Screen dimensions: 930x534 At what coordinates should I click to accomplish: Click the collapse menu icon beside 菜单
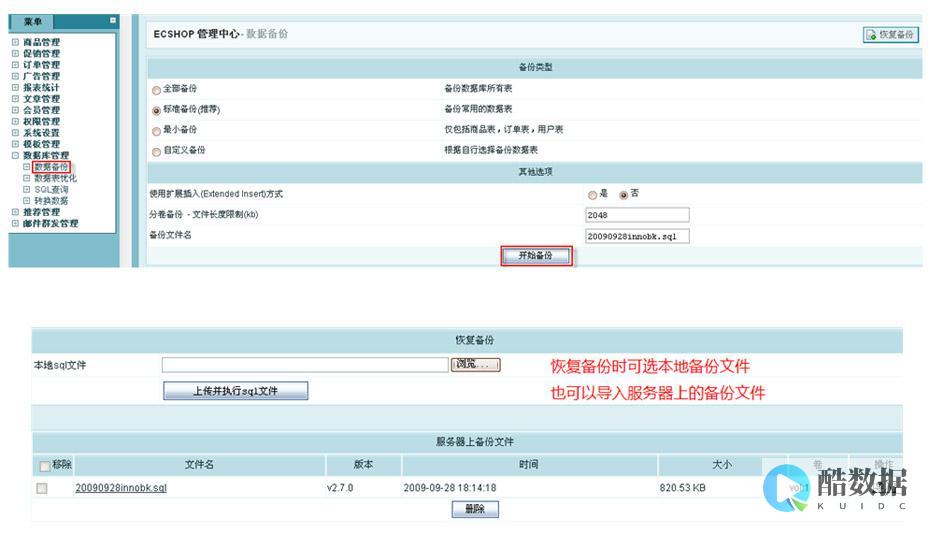[113, 20]
